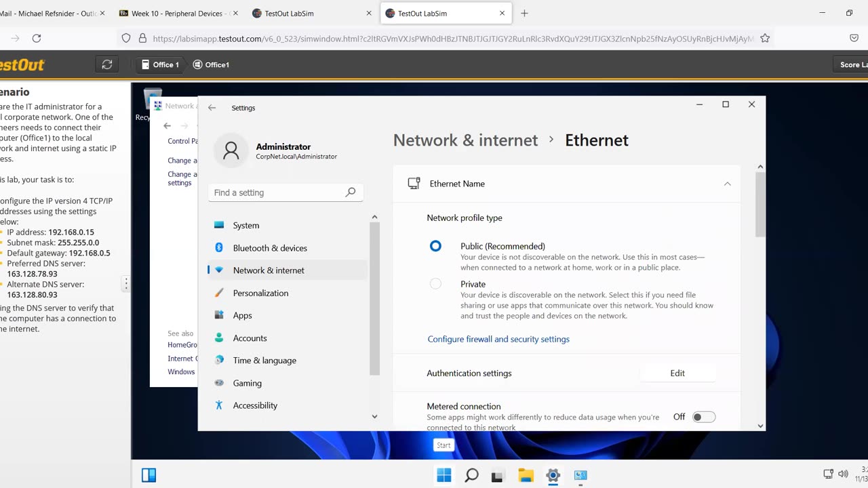Click HomeGroup link in Network window
Screen dimensions: 868x488
182,345
